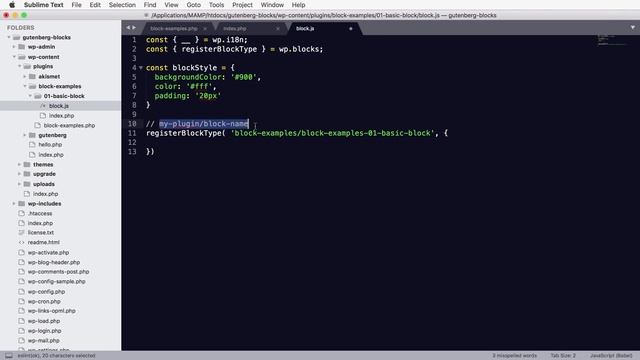Image resolution: width=640 pixels, height=360 pixels.
Task: Click the akismet folder icon
Action: (x=32, y=76)
